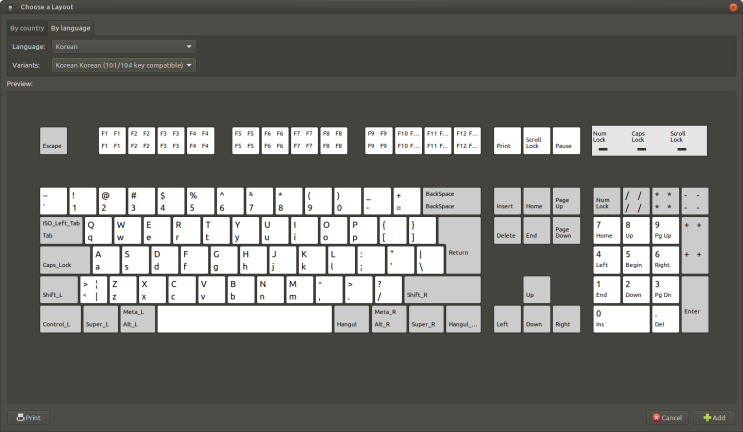Expand the Variants dropdown list
Image resolution: width=743 pixels, height=432 pixels.
123,65
